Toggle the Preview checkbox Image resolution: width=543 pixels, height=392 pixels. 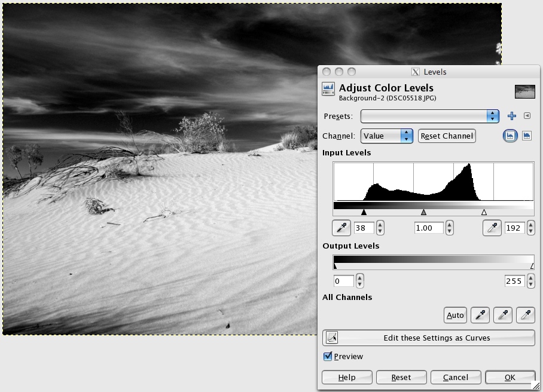tap(328, 356)
